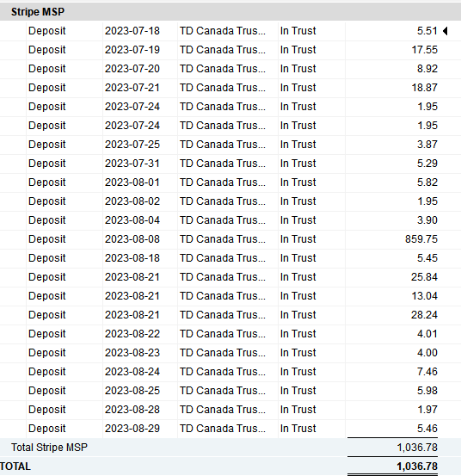Click the black arrow marker beside 5.51
This screenshot has height=476, width=461.
click(445, 31)
